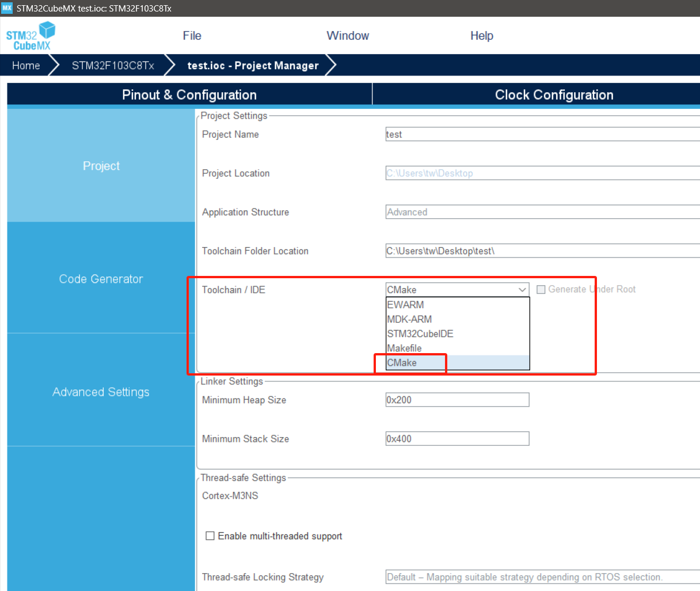Choose CMake from toolchain list
Image resolution: width=700 pixels, height=591 pixels.
point(458,362)
